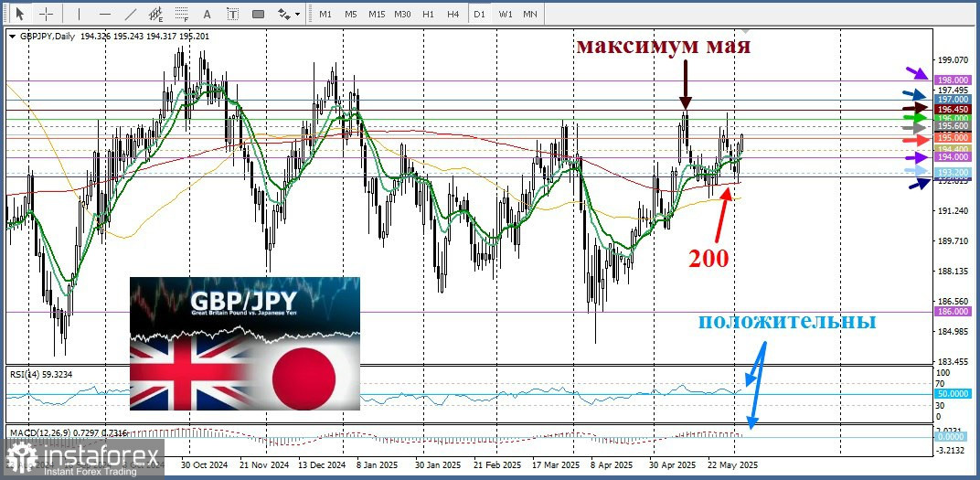Select the Fibonacci retracement tool

[x=182, y=13]
